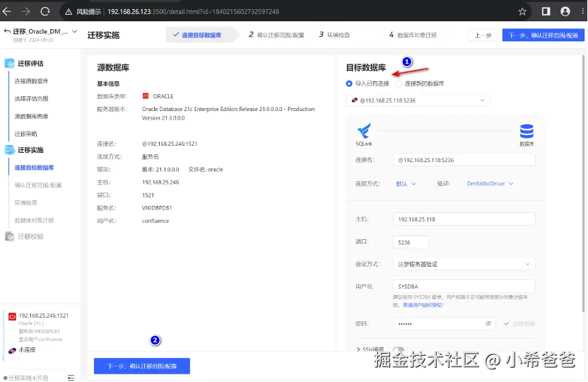Open 连接目标数据库 in the sidebar

click(x=34, y=168)
